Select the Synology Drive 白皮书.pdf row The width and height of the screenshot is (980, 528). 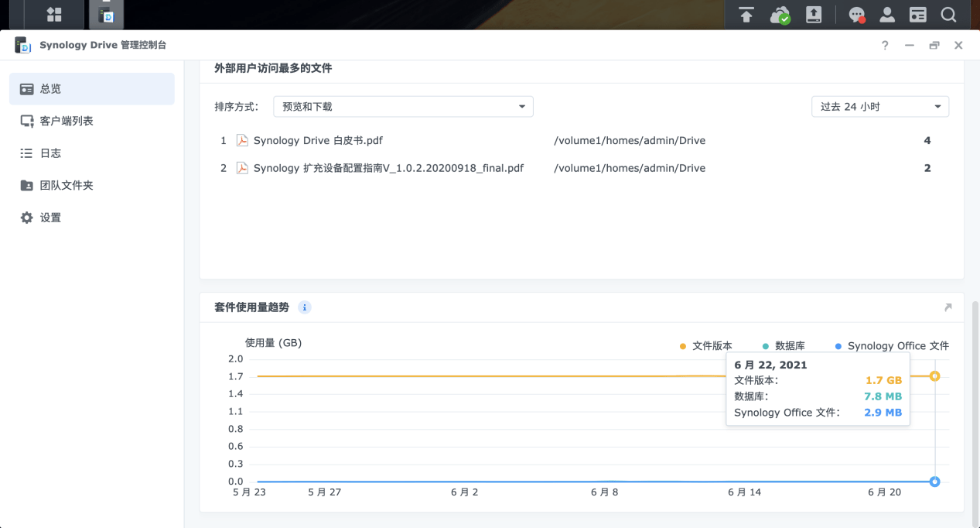582,141
